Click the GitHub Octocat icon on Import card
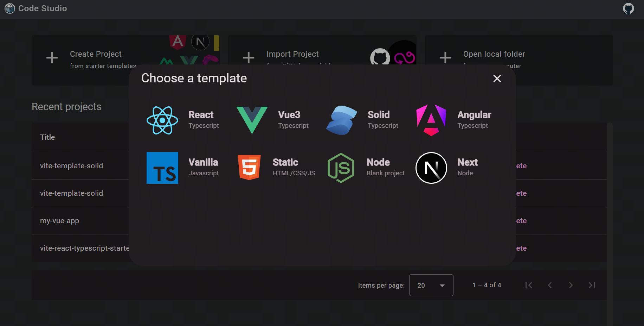The height and width of the screenshot is (326, 644). (380, 57)
